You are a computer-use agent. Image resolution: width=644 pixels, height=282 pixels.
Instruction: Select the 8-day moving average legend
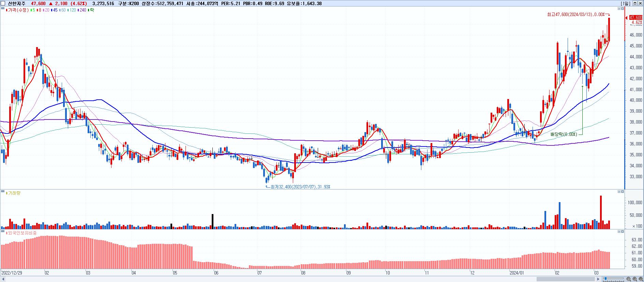coord(39,10)
